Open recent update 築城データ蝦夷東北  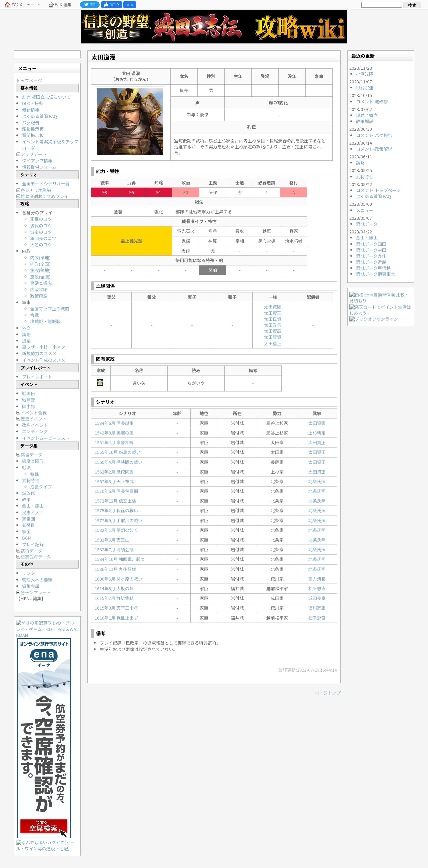point(375,274)
